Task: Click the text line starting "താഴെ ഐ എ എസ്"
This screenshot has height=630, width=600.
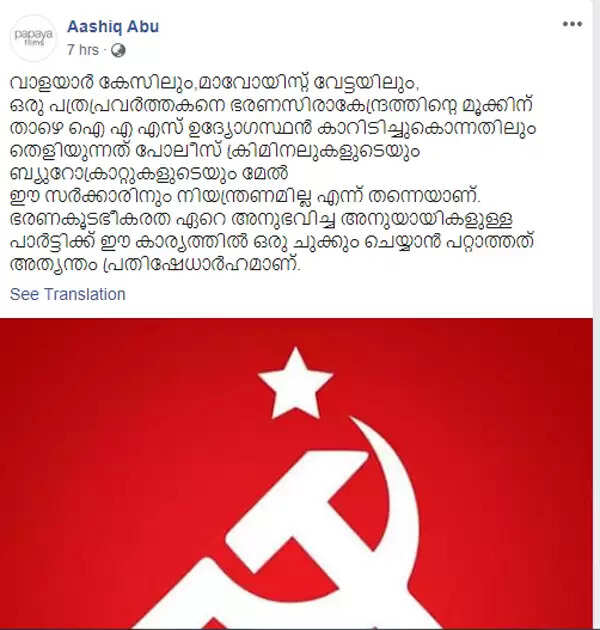Action: pyautogui.click(x=272, y=129)
